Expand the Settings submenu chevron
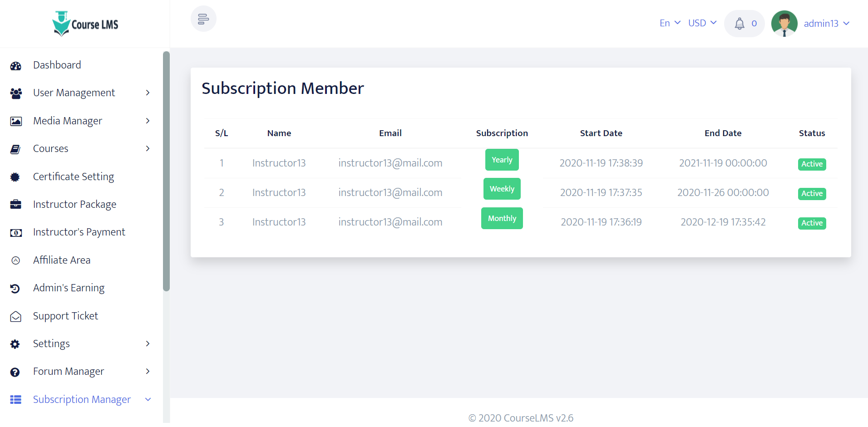This screenshot has height=427, width=868. click(148, 344)
